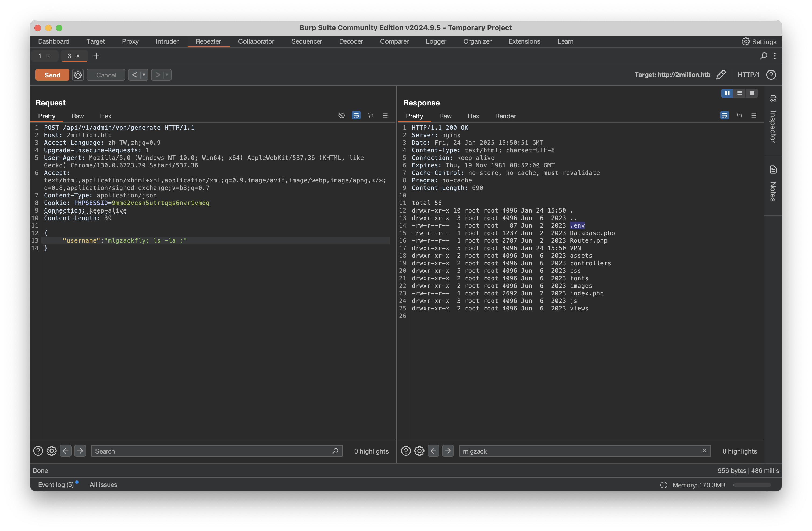The height and width of the screenshot is (531, 812).
Task: Click the Send request button
Action: click(x=52, y=75)
